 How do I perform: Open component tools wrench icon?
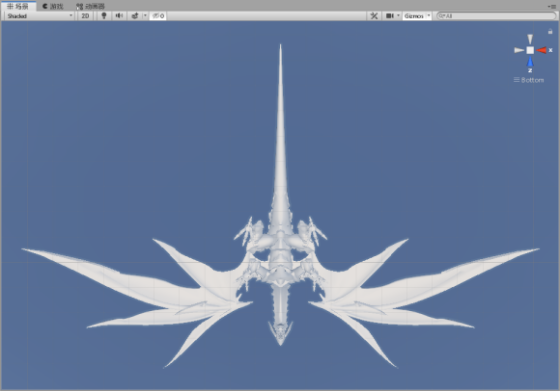[x=374, y=16]
